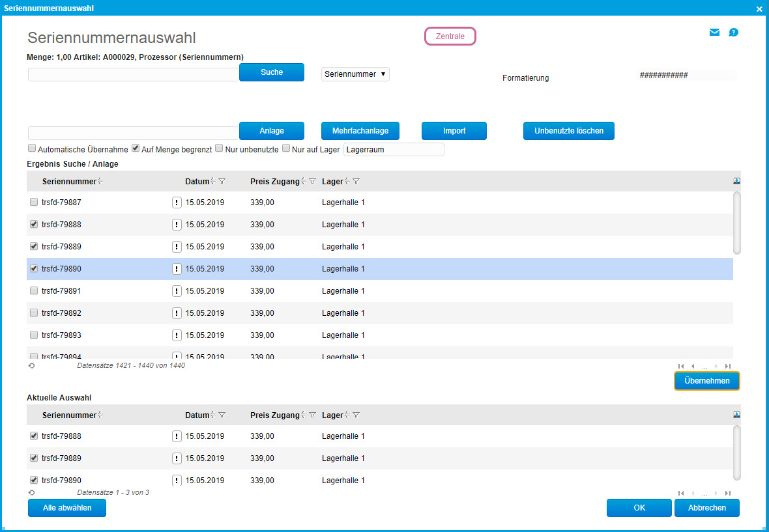
Task: Go to first page of results
Action: point(681,366)
